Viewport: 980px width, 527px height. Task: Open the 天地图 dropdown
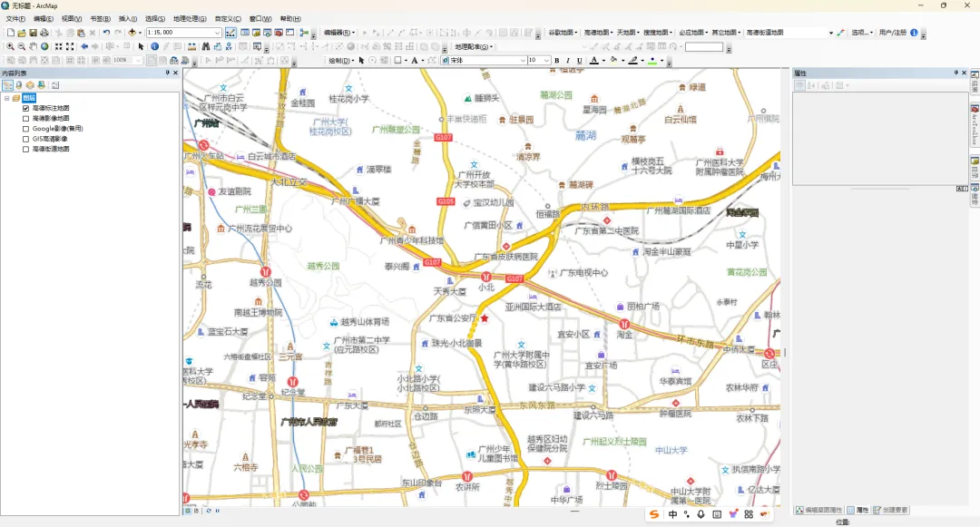coord(628,33)
